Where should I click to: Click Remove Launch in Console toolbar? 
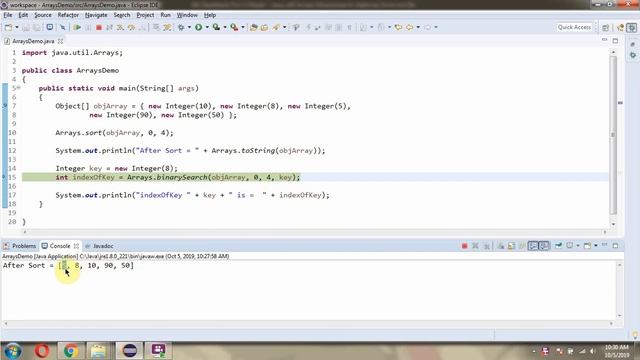[x=475, y=246]
